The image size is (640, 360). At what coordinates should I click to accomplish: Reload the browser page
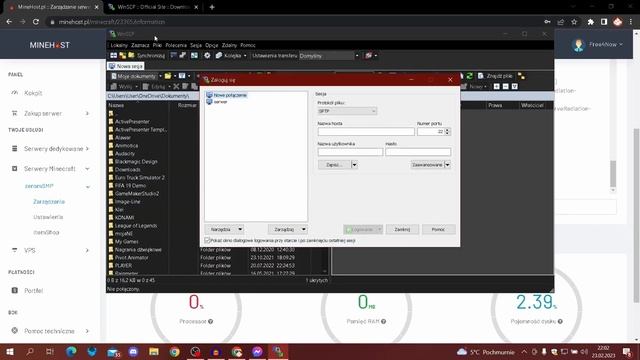(36, 22)
